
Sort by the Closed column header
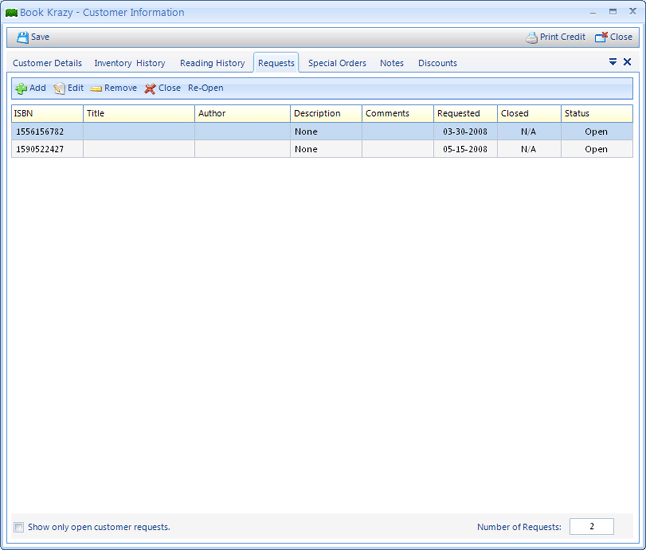click(529, 113)
